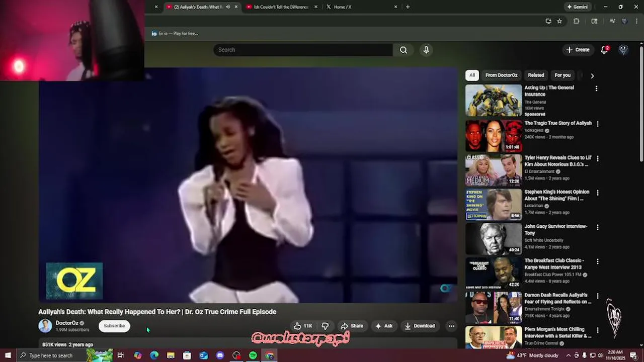The width and height of the screenshot is (644, 362).
Task: Close the Home / X tab
Action: [395, 7]
